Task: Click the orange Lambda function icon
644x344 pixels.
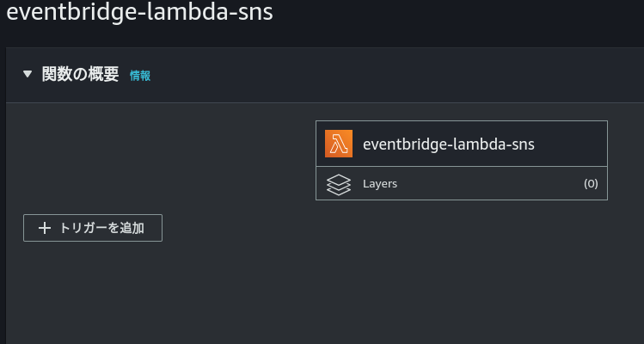Action: (x=339, y=144)
